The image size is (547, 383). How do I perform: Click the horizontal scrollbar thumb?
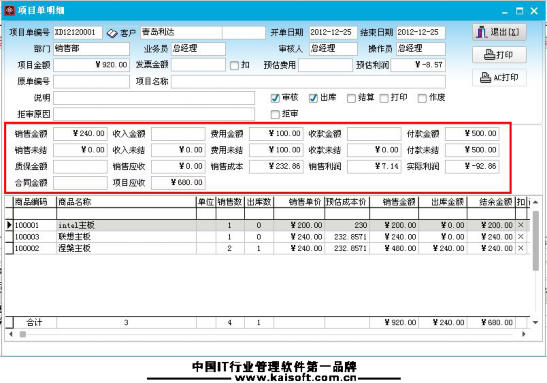[23, 334]
